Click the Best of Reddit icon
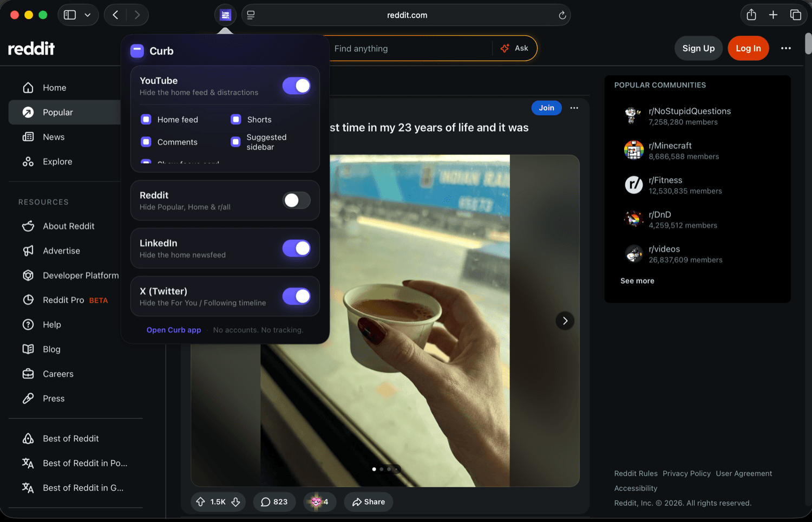812x522 pixels. pyautogui.click(x=28, y=439)
